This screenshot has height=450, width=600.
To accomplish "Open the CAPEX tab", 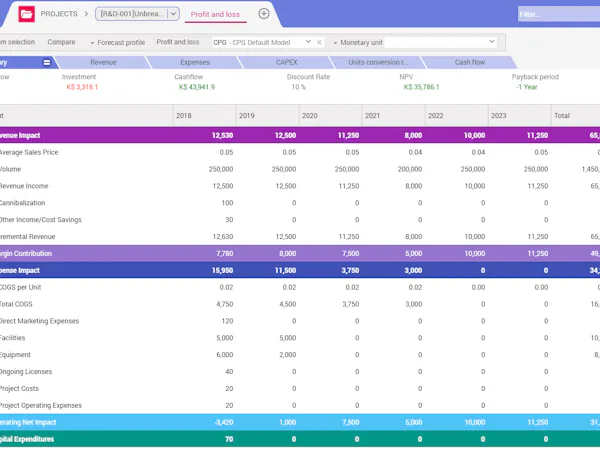I will point(287,62).
